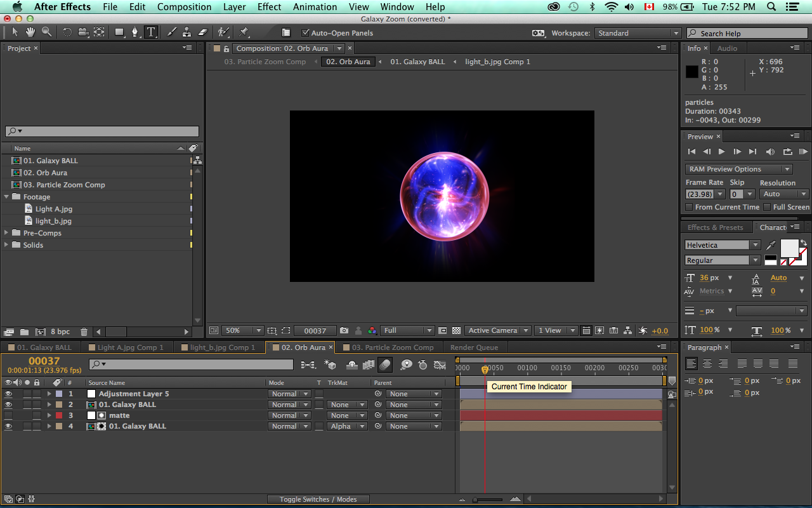Select the Pan Behind anchor point tool
This screenshot has height=508, width=812.
(100, 32)
